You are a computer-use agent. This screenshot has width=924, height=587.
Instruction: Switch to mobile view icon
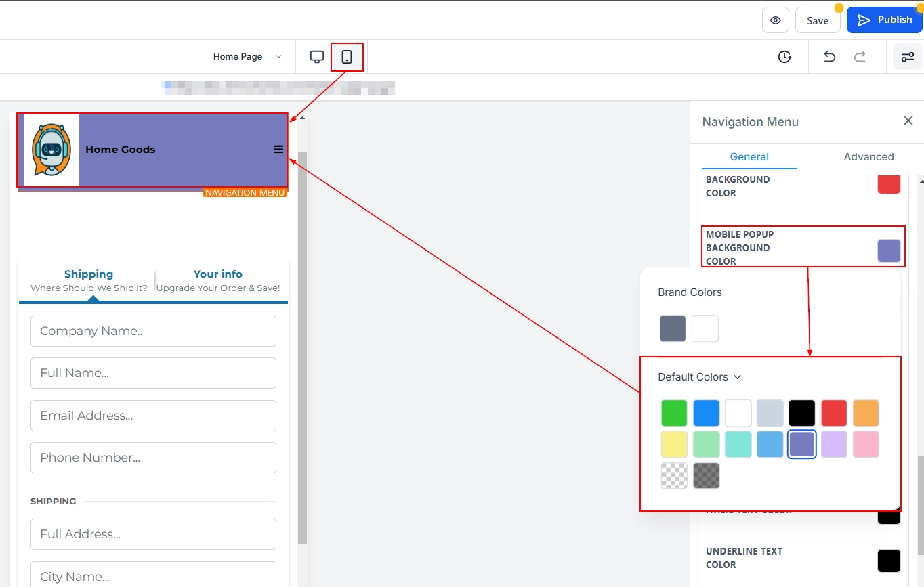tap(347, 57)
